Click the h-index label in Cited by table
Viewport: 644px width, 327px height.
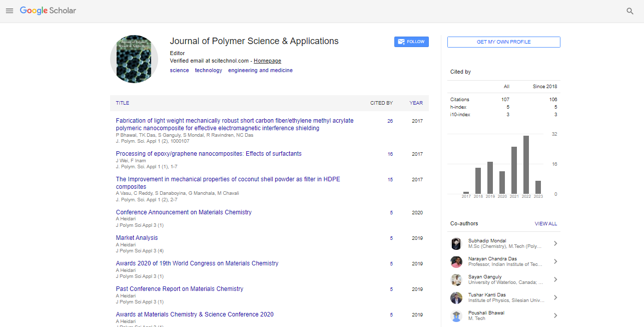pyautogui.click(x=458, y=107)
